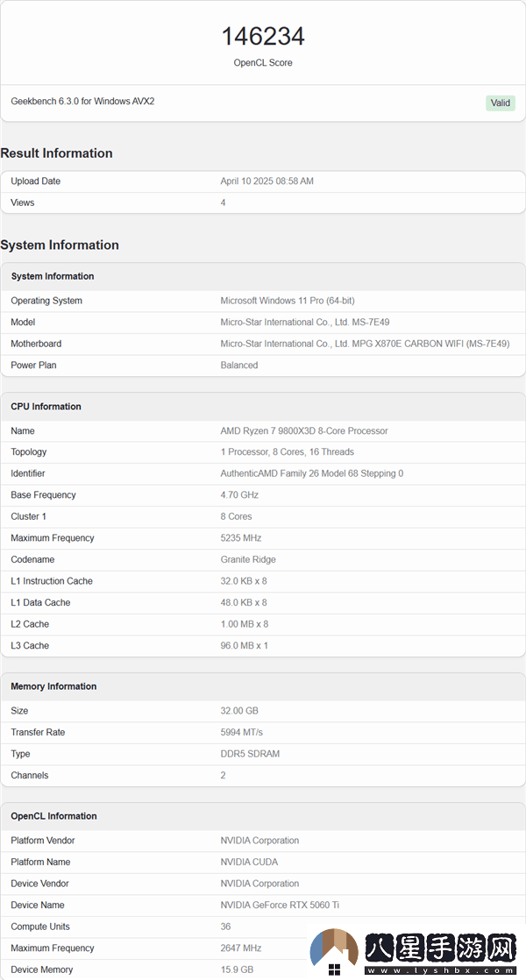
Task: Click the house-shaped watermark logo
Action: [x=333, y=952]
